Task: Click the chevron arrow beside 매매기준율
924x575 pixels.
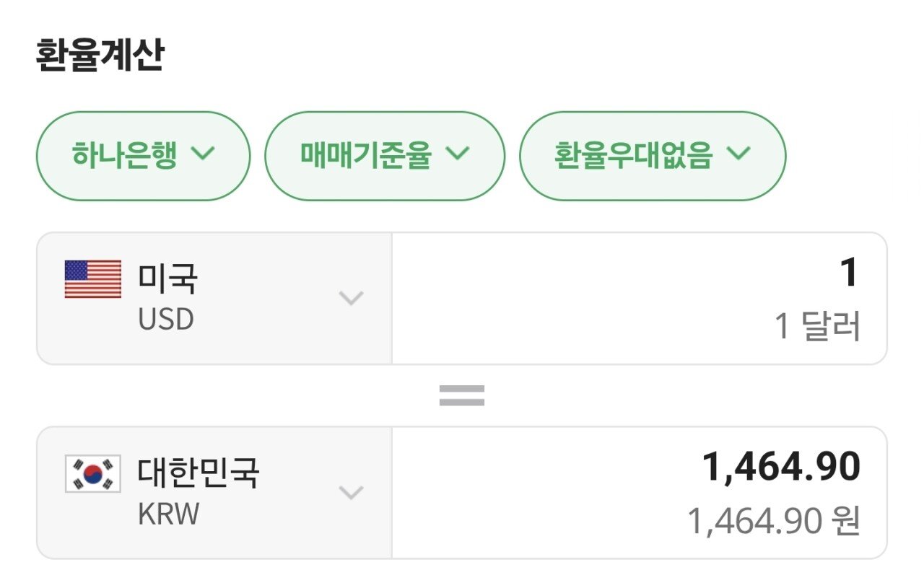Action: [x=458, y=154]
